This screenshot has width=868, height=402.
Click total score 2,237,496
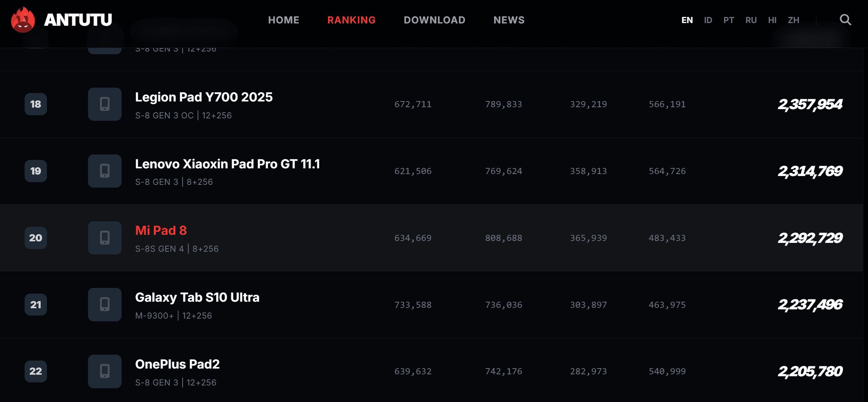[x=810, y=305]
